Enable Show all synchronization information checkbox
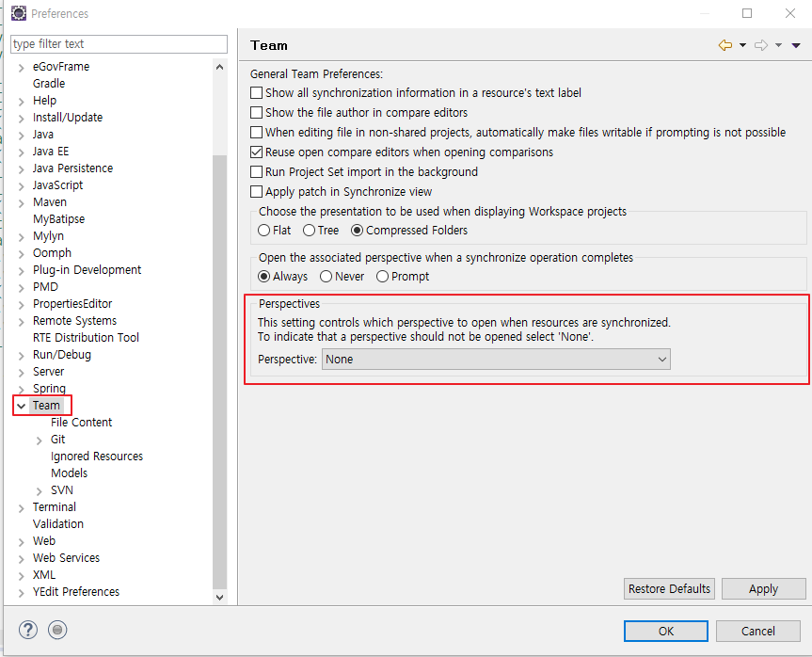Viewport: 812px width, 657px height. coord(256,93)
